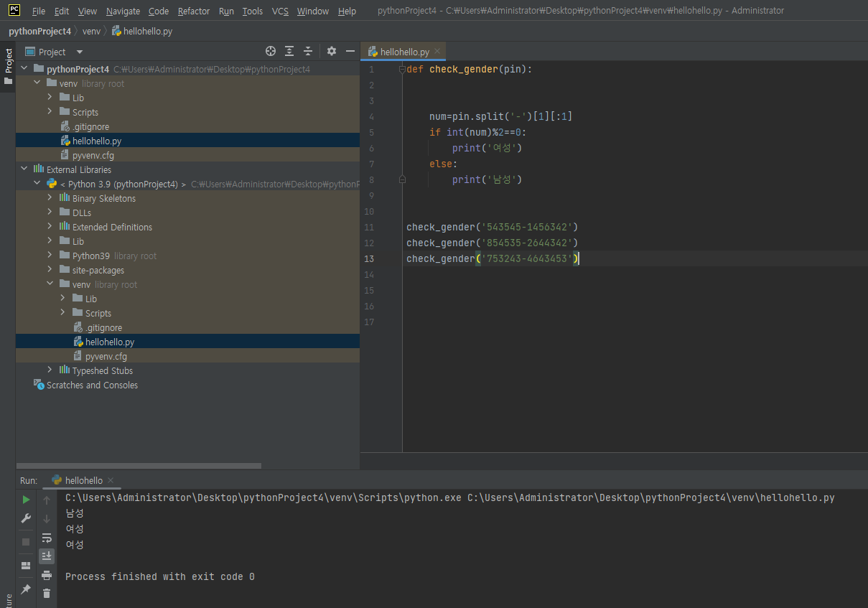Image resolution: width=868 pixels, height=608 pixels.
Task: Select pyvenv.cfg above External Libraries
Action: tap(93, 155)
